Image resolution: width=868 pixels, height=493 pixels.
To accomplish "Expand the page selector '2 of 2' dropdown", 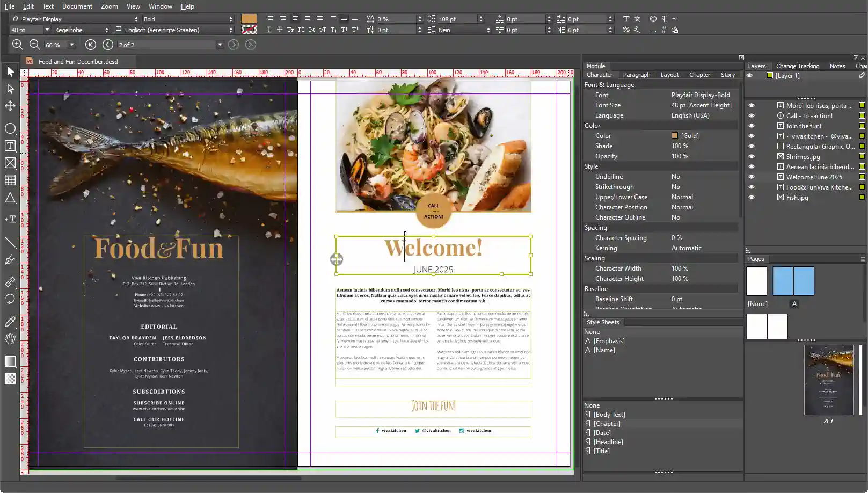I will pyautogui.click(x=220, y=45).
